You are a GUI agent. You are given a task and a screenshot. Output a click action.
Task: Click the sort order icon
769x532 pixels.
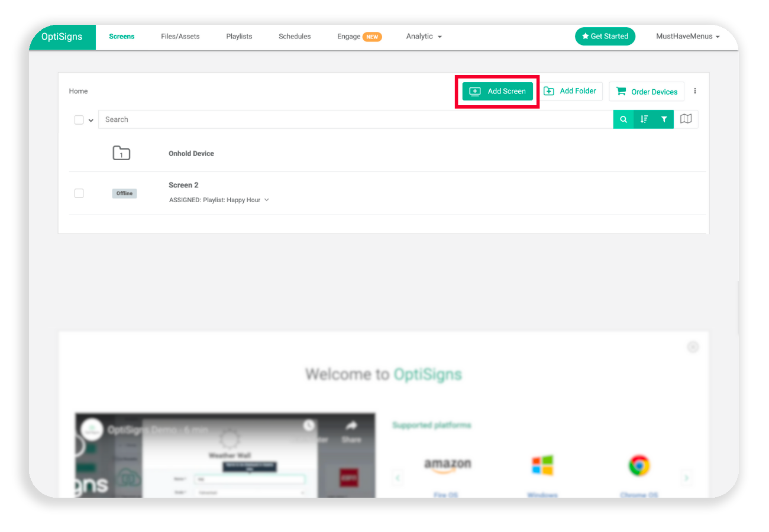coord(644,119)
